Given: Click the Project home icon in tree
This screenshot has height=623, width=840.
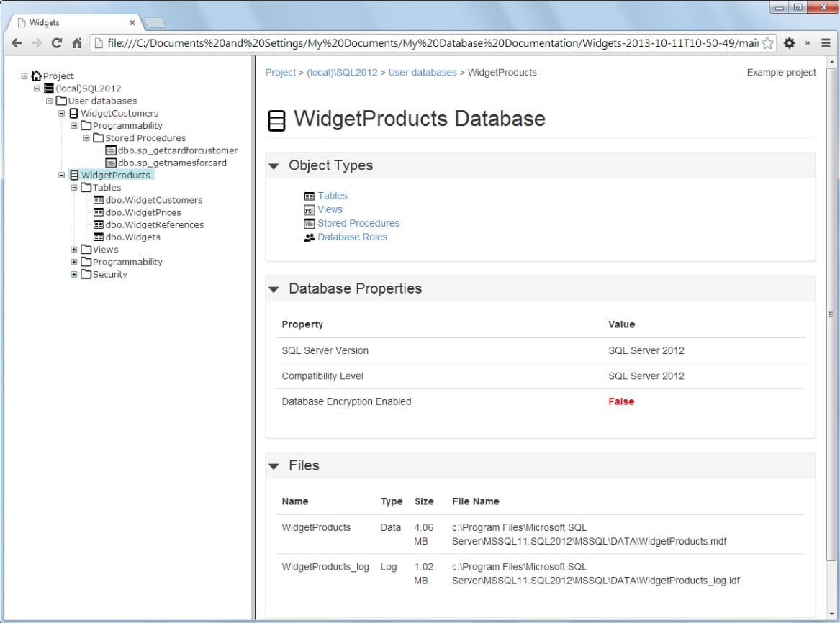Looking at the screenshot, I should (37, 76).
